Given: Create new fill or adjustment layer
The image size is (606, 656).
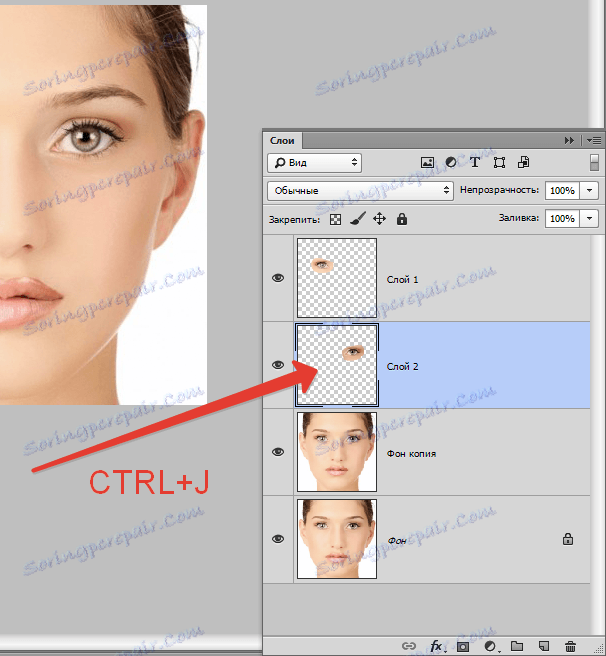Looking at the screenshot, I should pos(490,646).
